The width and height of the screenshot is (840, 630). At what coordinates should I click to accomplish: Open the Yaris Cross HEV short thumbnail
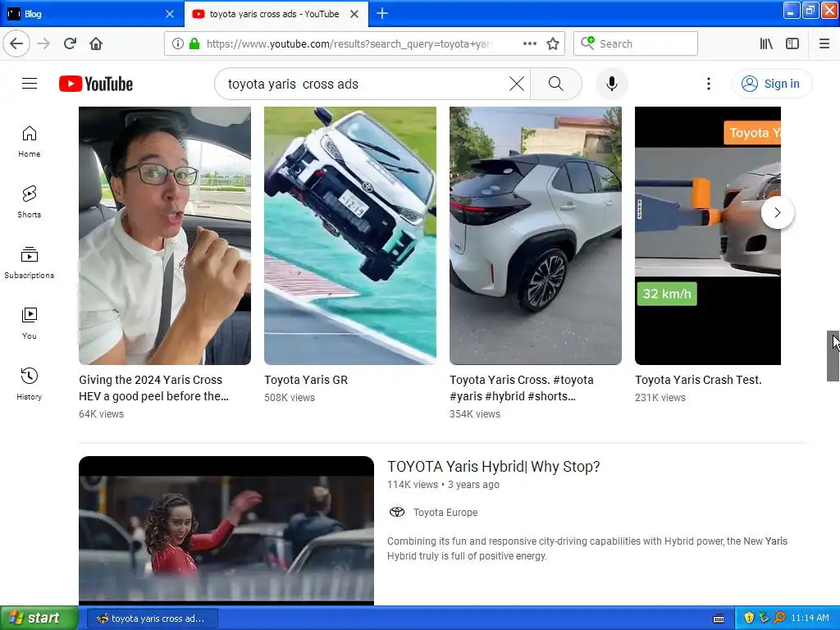pos(164,235)
